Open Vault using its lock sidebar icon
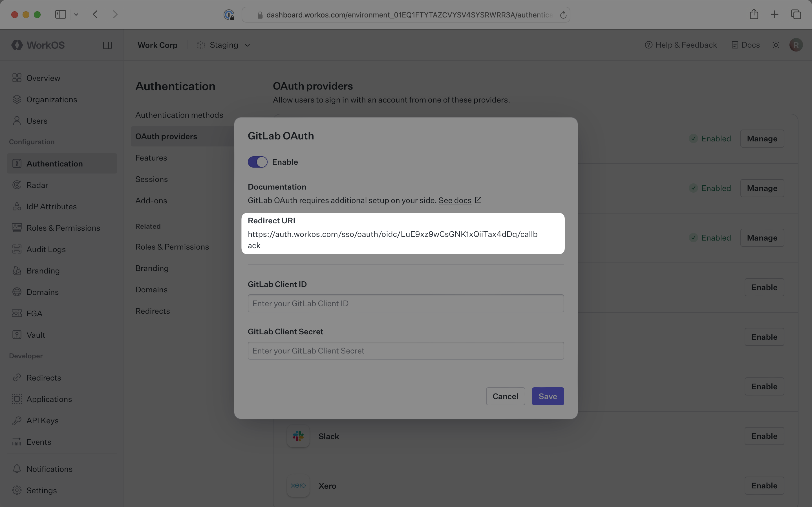This screenshot has height=507, width=812. [17, 335]
